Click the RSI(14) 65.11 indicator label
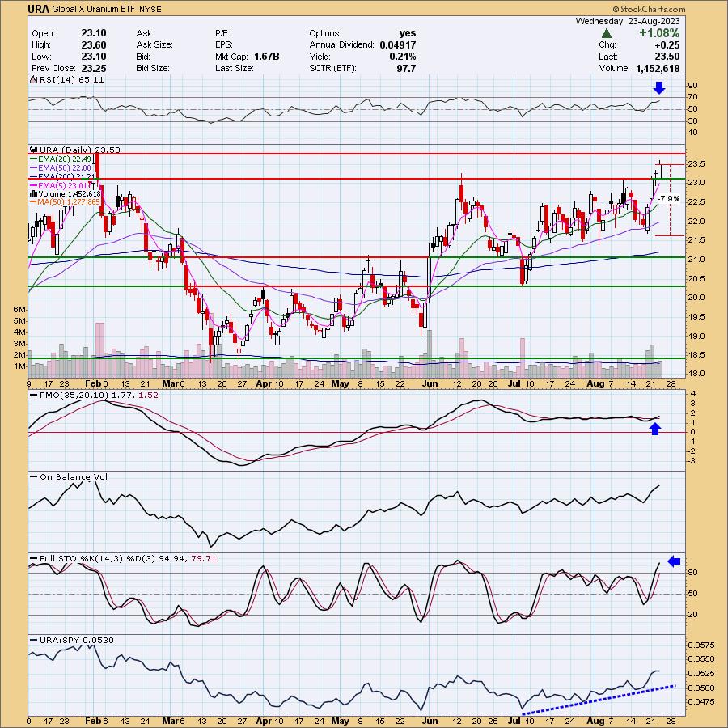Viewport: 728px width, 728px height. point(71,80)
